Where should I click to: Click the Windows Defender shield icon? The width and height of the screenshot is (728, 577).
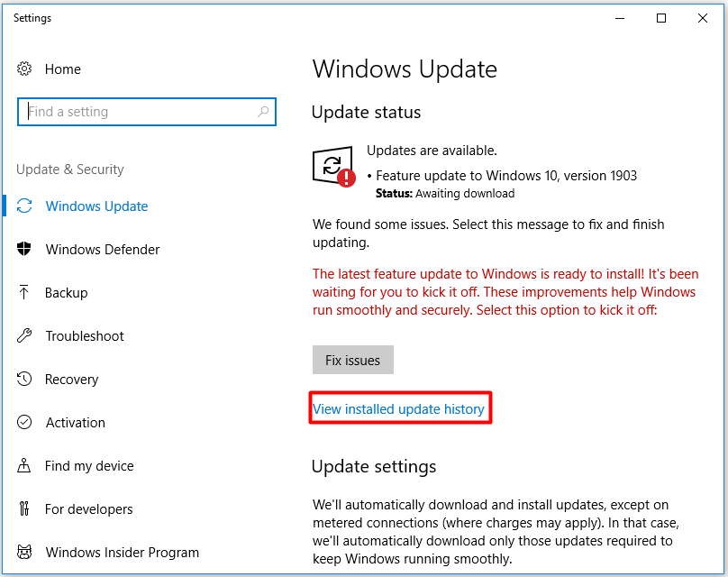pos(24,249)
